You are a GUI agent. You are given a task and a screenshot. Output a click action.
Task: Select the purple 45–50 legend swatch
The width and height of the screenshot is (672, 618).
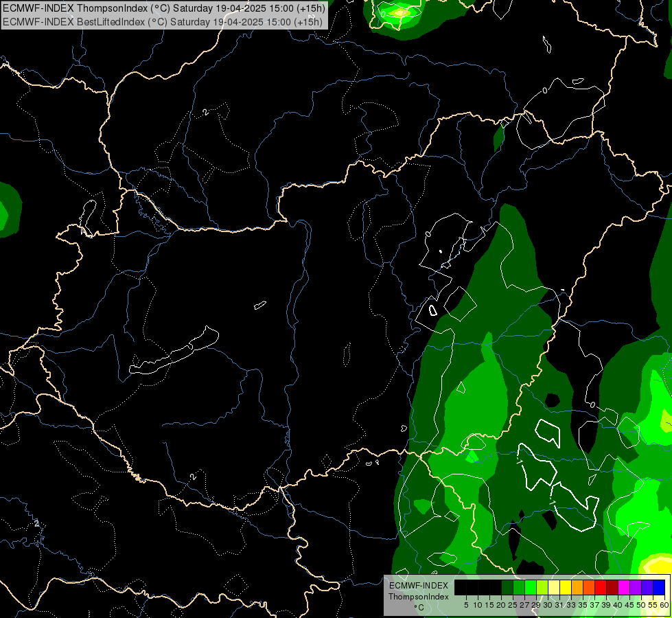click(636, 587)
